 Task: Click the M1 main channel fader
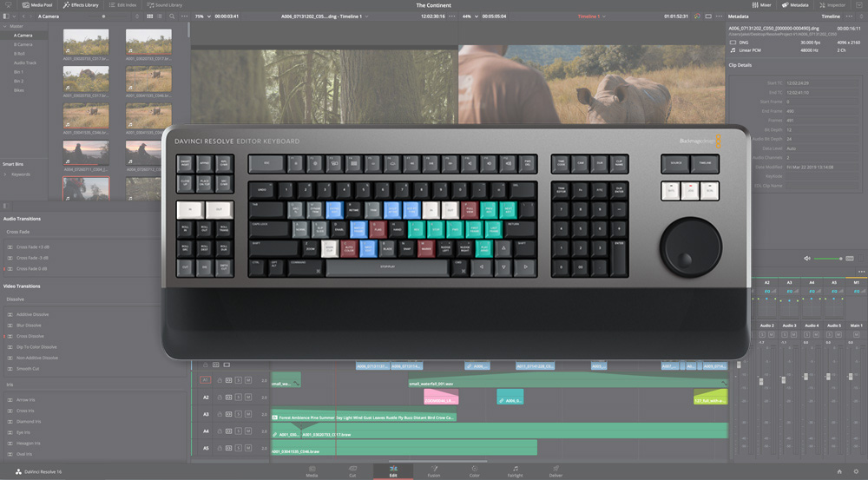[x=851, y=377]
